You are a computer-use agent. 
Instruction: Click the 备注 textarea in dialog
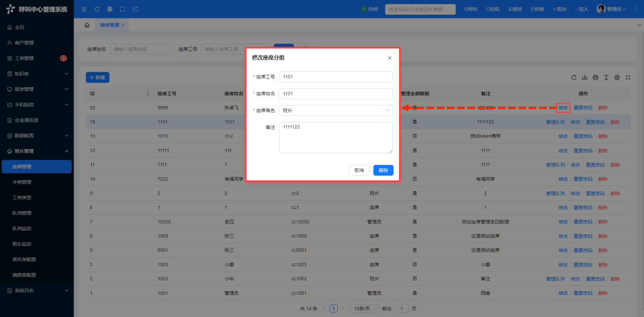click(336, 137)
